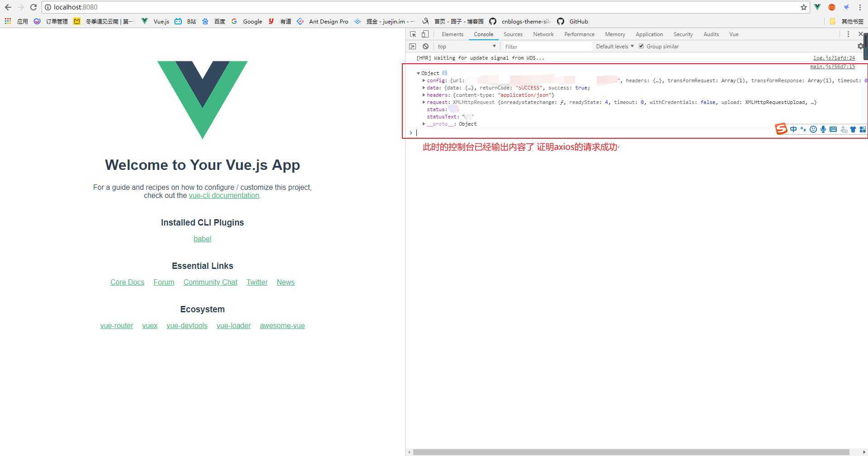Screen dimensions: 868x456
Task: Switch to the Memory tab
Action: click(x=615, y=34)
